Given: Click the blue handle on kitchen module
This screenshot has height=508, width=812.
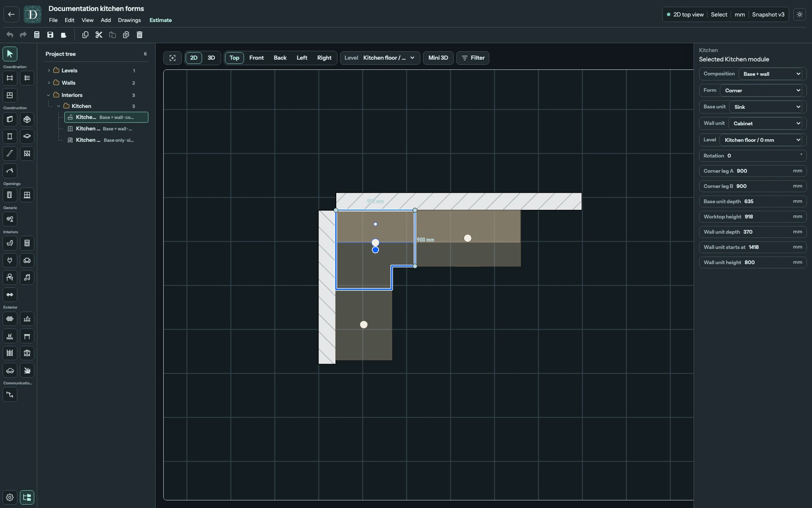Looking at the screenshot, I should click(x=375, y=250).
